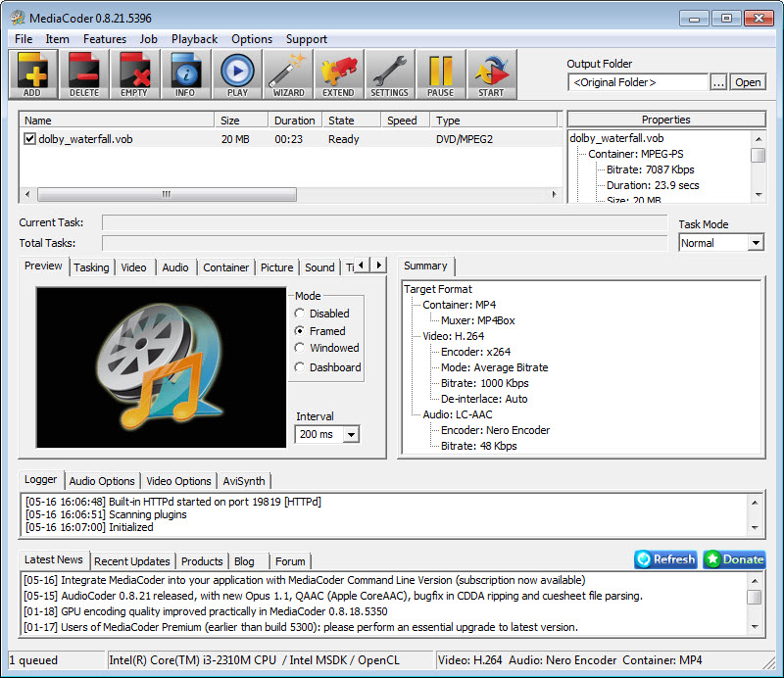The height and width of the screenshot is (678, 784).
Task: Select the Encoder: x264 tree item
Action: coord(475,352)
